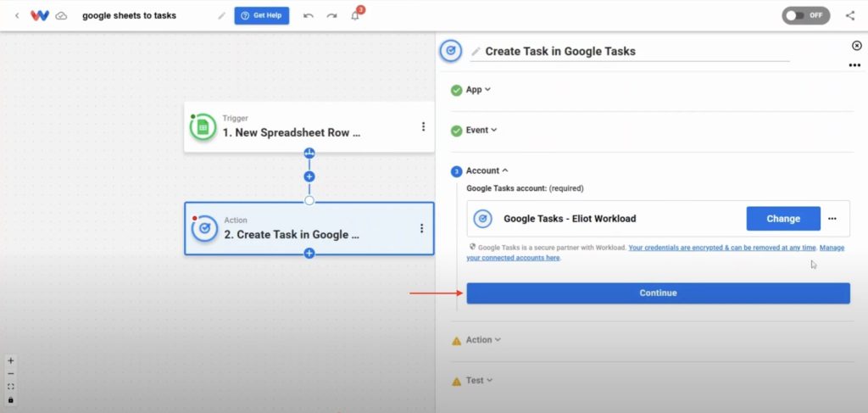Expand the App section

(478, 89)
